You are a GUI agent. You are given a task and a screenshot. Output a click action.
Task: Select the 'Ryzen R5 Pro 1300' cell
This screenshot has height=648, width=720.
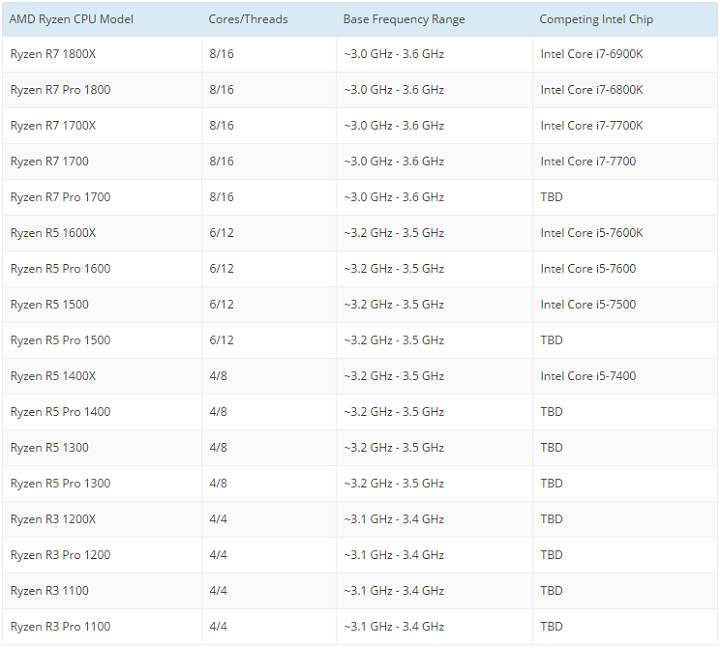(x=101, y=484)
